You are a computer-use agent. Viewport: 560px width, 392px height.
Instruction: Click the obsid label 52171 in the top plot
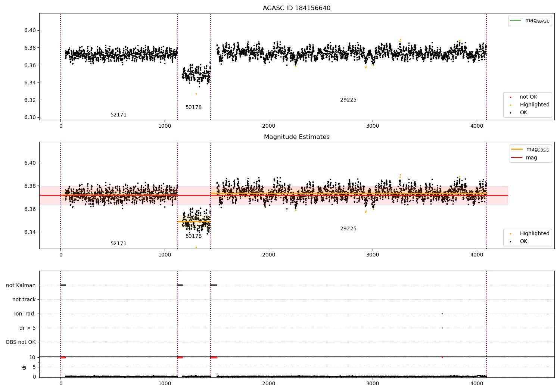(x=118, y=115)
